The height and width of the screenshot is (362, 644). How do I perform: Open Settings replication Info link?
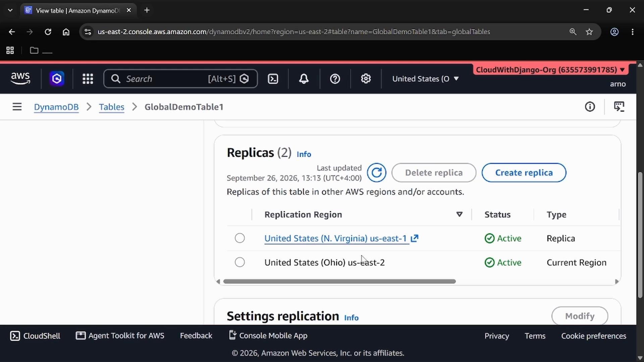tap(351, 318)
